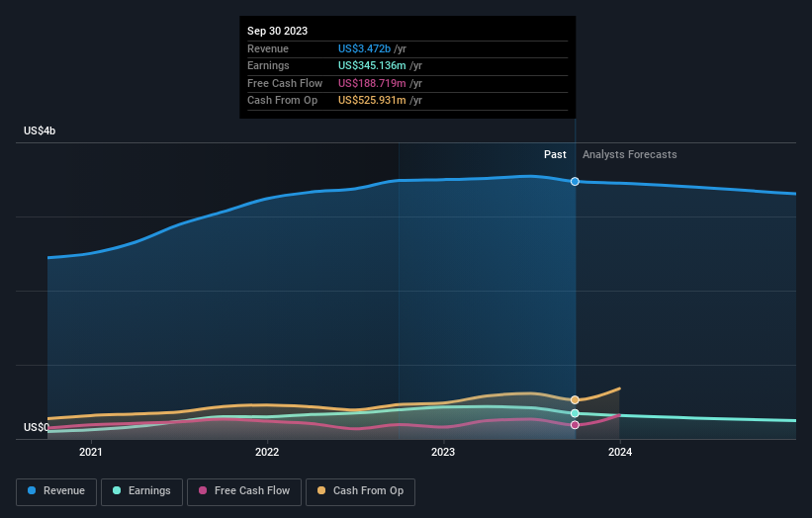The image size is (812, 518).
Task: Click the US$345.136m earnings value
Action: [x=372, y=65]
